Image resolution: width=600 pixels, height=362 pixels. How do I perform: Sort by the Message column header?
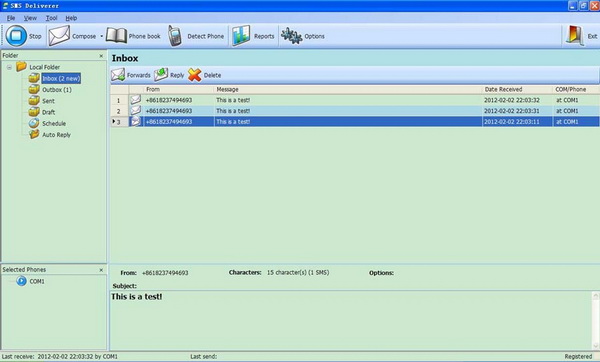(347, 89)
